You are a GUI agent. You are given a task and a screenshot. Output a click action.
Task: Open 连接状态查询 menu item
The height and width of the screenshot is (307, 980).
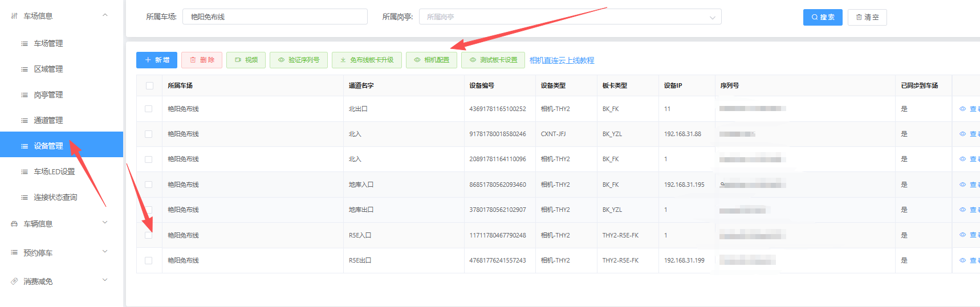[55, 197]
